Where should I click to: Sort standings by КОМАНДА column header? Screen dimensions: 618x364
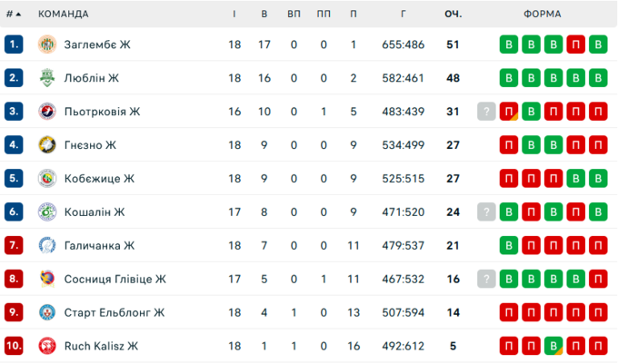pos(64,15)
